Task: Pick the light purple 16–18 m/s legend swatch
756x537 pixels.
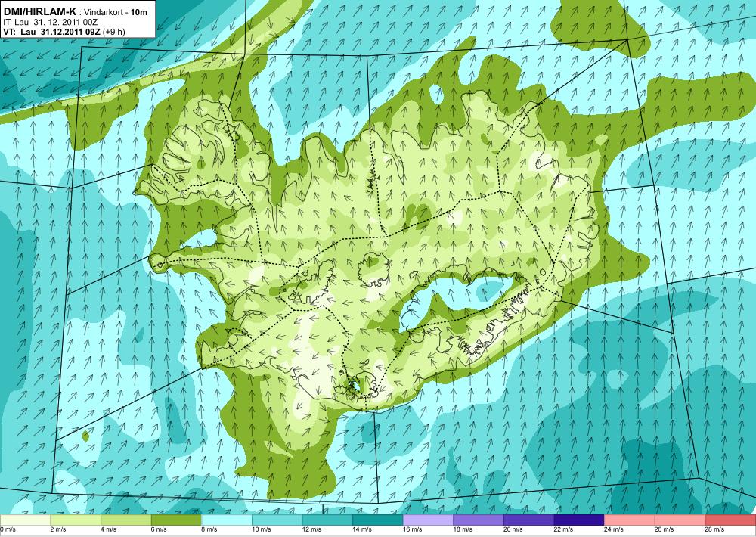Action: (x=428, y=520)
